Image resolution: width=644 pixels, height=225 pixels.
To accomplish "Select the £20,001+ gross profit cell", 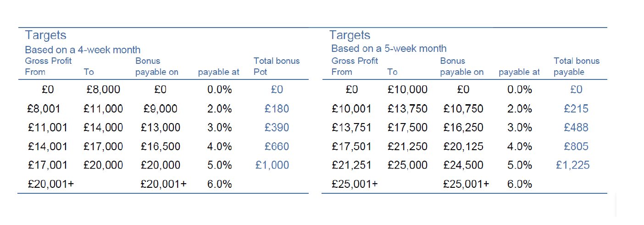I will (x=51, y=184).
